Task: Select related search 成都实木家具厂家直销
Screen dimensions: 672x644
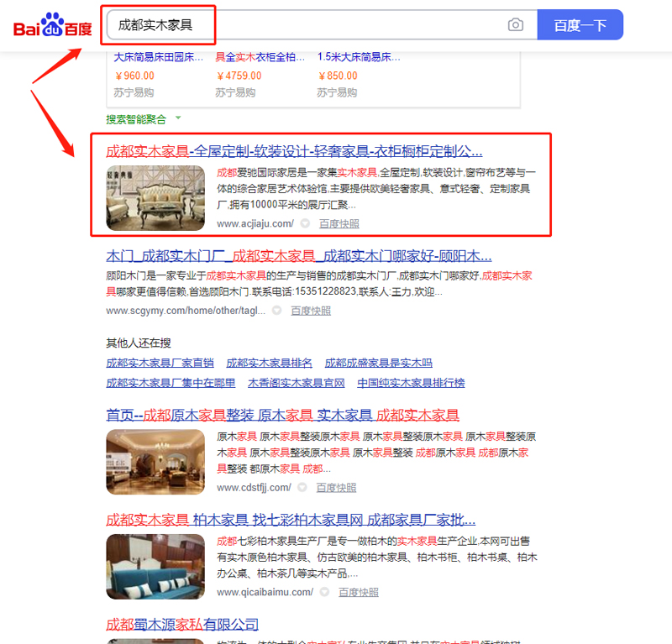Action: pyautogui.click(x=160, y=363)
